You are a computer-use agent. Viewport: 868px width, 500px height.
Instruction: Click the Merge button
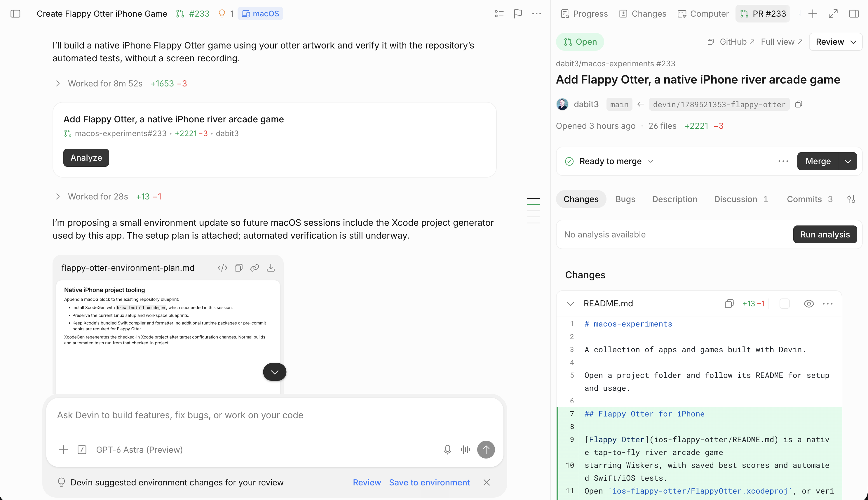pos(818,161)
